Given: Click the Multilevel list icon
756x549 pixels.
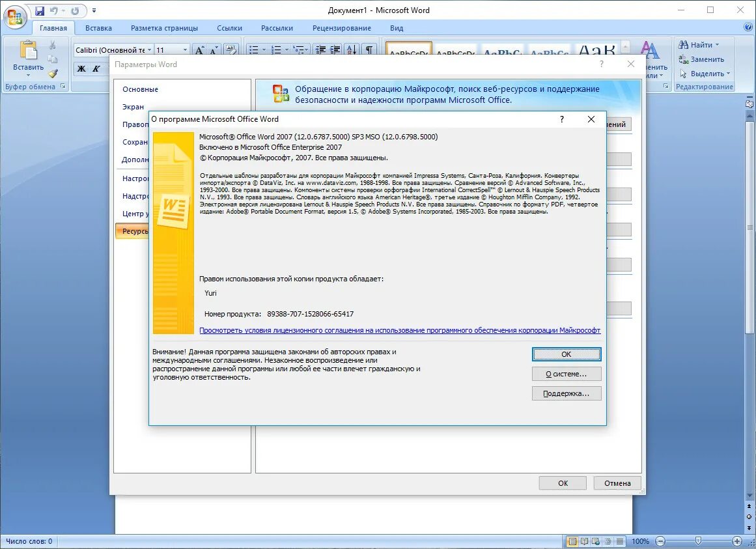Looking at the screenshot, I should point(298,49).
